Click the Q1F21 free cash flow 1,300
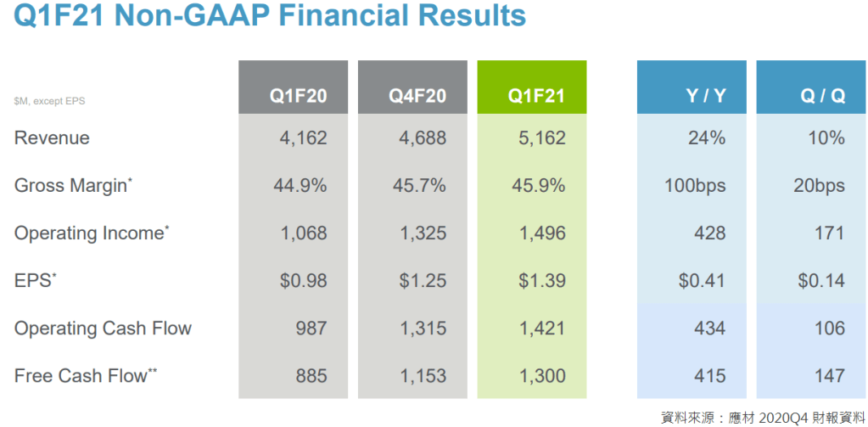Screen dimensions: 868x427 click(x=541, y=376)
